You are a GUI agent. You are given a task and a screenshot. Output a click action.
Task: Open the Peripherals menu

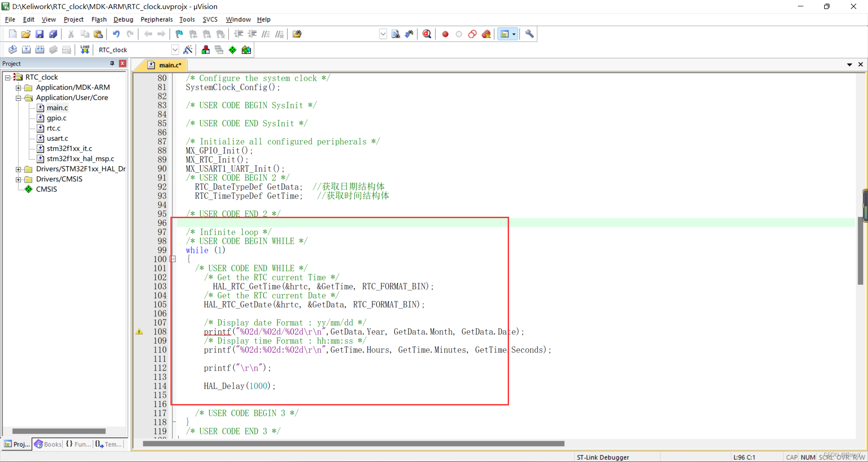click(x=156, y=19)
